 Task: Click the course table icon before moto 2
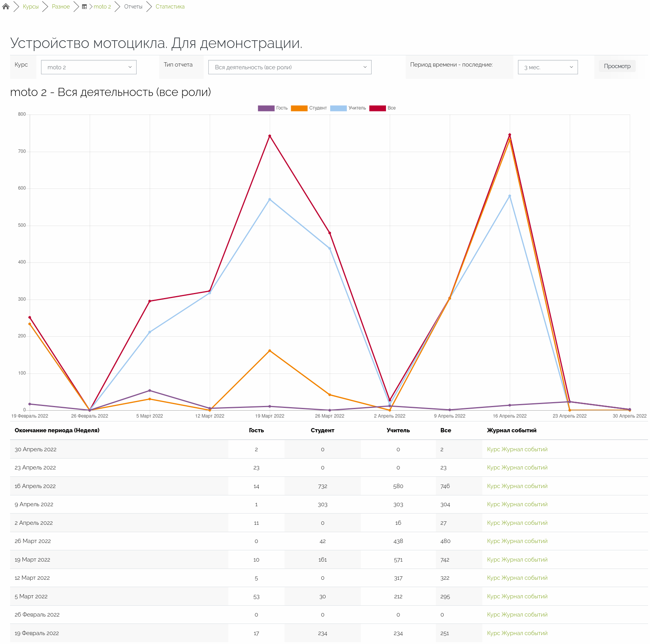tap(84, 7)
